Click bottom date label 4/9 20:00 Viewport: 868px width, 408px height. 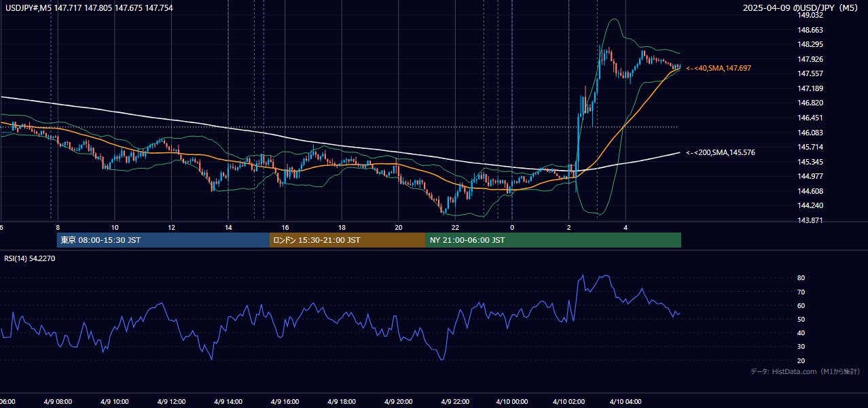(399, 402)
